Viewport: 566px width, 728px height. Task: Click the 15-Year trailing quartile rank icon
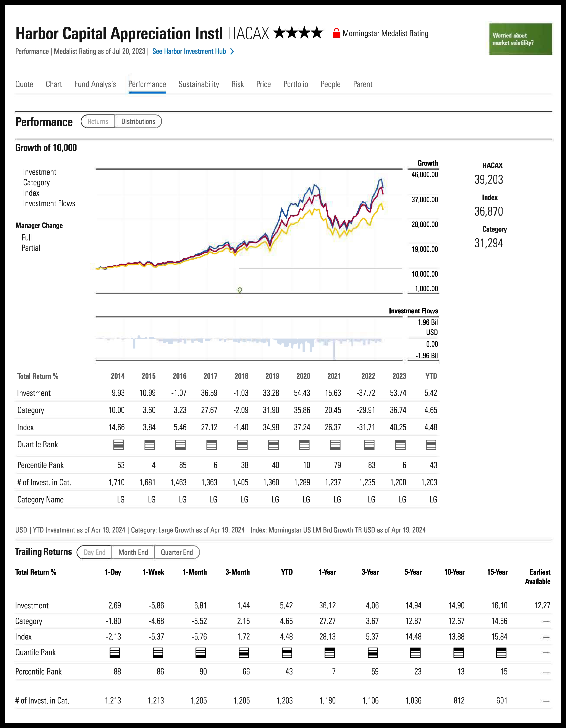coord(501,653)
